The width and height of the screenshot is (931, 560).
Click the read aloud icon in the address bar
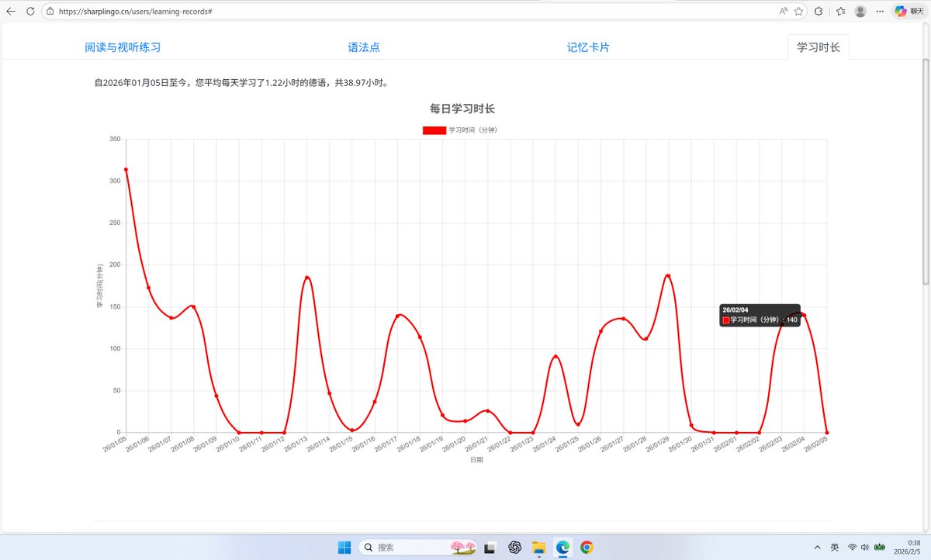click(x=784, y=12)
